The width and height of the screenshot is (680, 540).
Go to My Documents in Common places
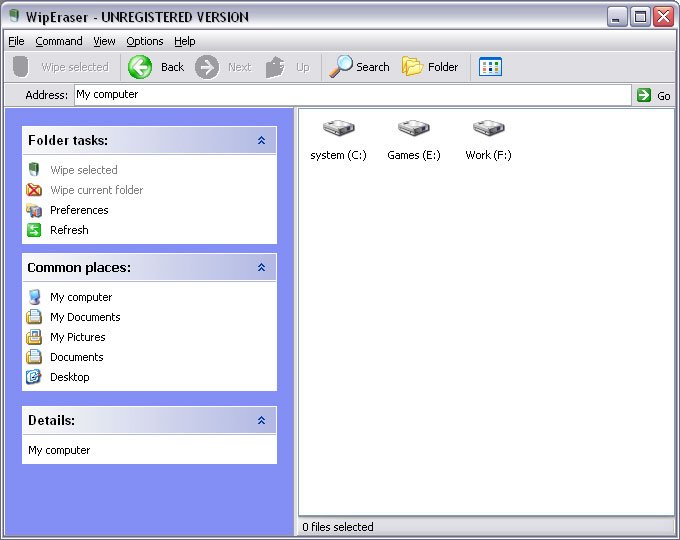(x=85, y=317)
